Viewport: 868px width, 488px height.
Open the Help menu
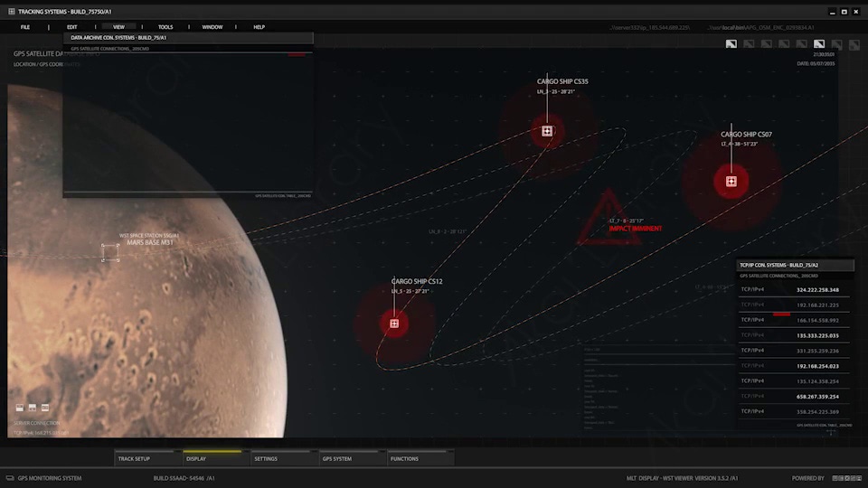259,27
